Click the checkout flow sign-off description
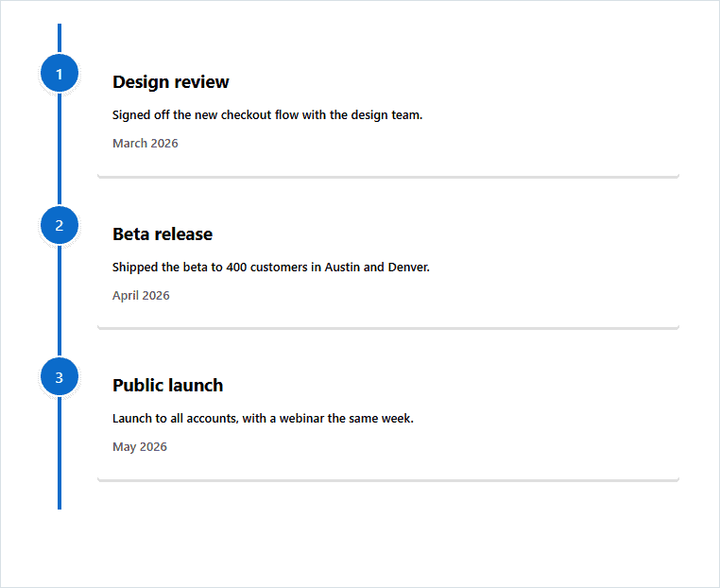Image resolution: width=720 pixels, height=588 pixels. 267,114
